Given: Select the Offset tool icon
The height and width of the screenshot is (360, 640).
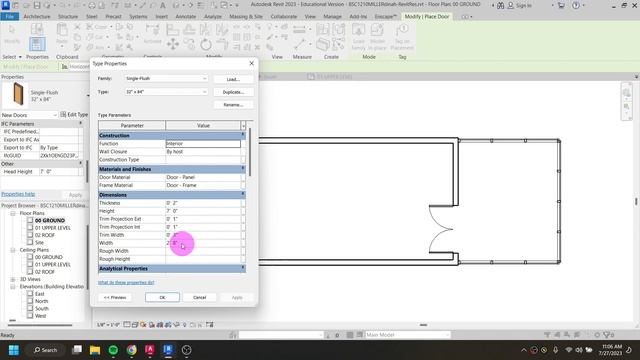Looking at the screenshot, I should click(189, 29).
